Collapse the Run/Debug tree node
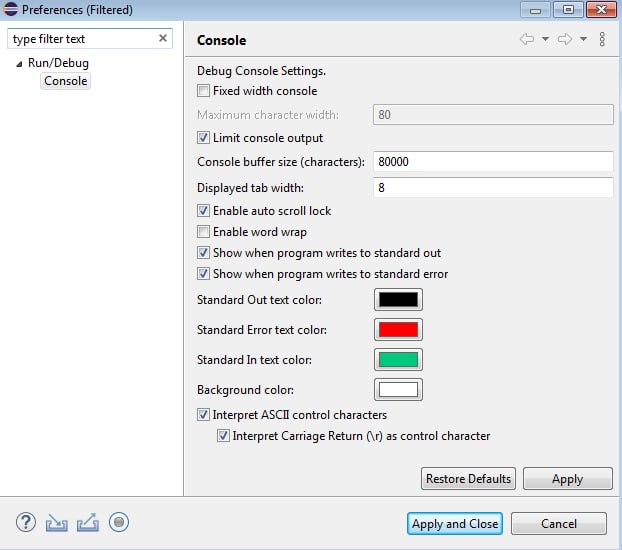The width and height of the screenshot is (622, 550). [x=19, y=63]
